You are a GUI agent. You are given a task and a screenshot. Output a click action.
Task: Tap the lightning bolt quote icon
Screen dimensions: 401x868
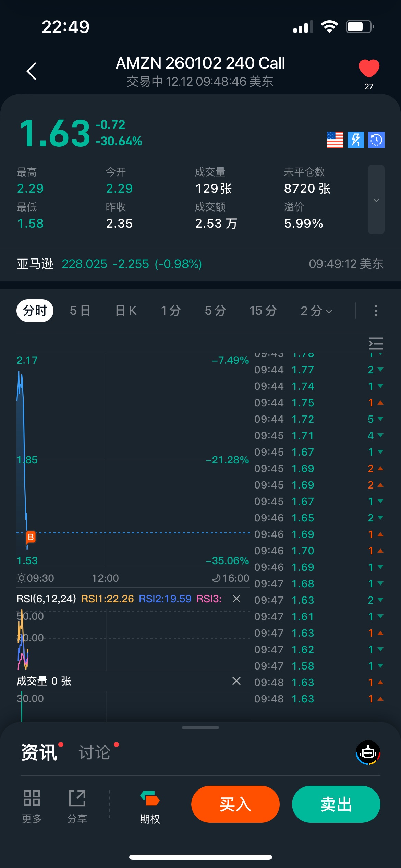355,140
